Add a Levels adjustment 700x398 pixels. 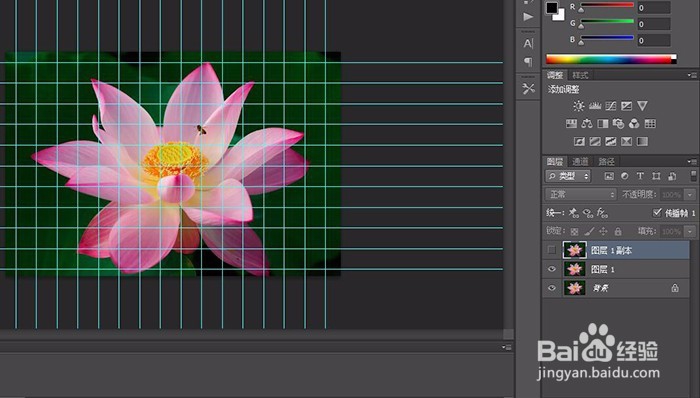(595, 106)
